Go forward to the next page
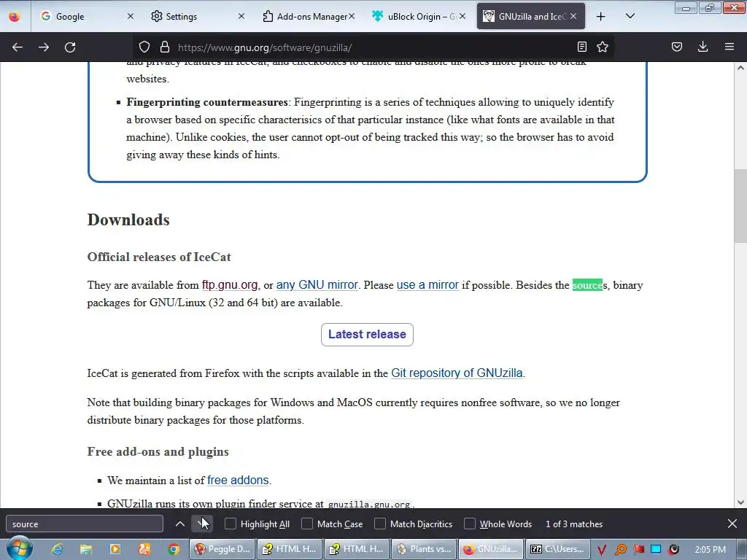 [44, 47]
